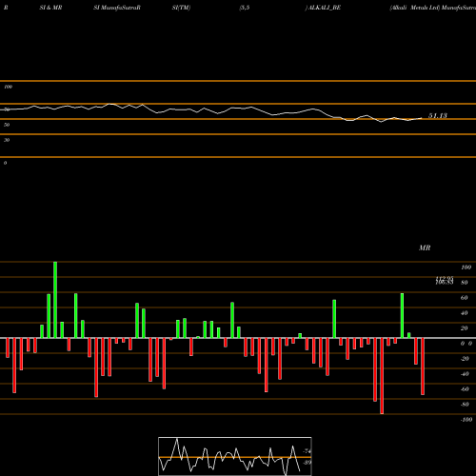Click the MR axis label 60
The image size is (476, 476).
[x=465, y=298]
